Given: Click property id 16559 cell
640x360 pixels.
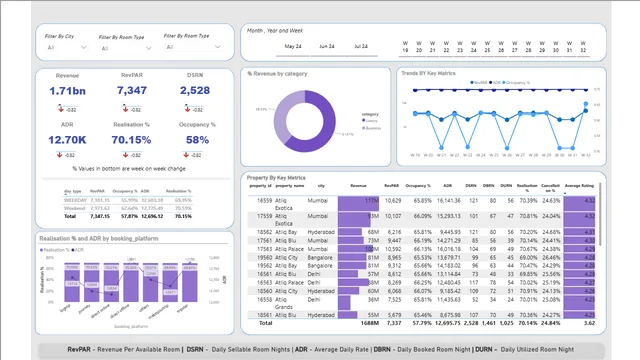Looking at the screenshot, I should (x=264, y=201).
